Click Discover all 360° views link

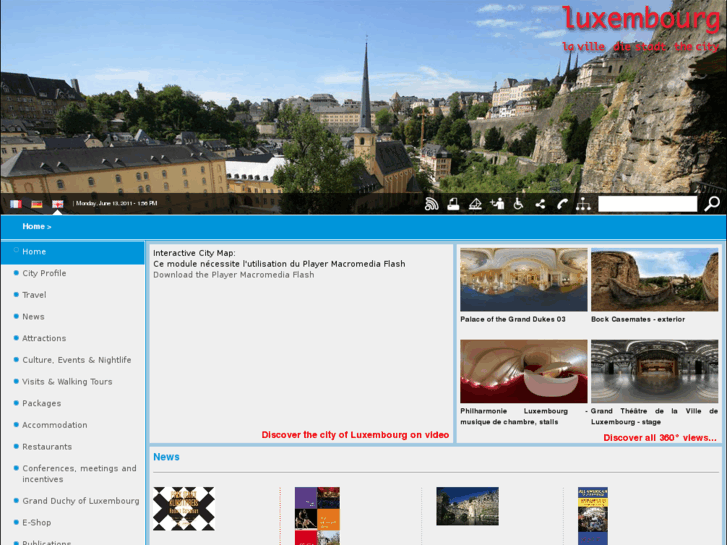pyautogui.click(x=660, y=438)
